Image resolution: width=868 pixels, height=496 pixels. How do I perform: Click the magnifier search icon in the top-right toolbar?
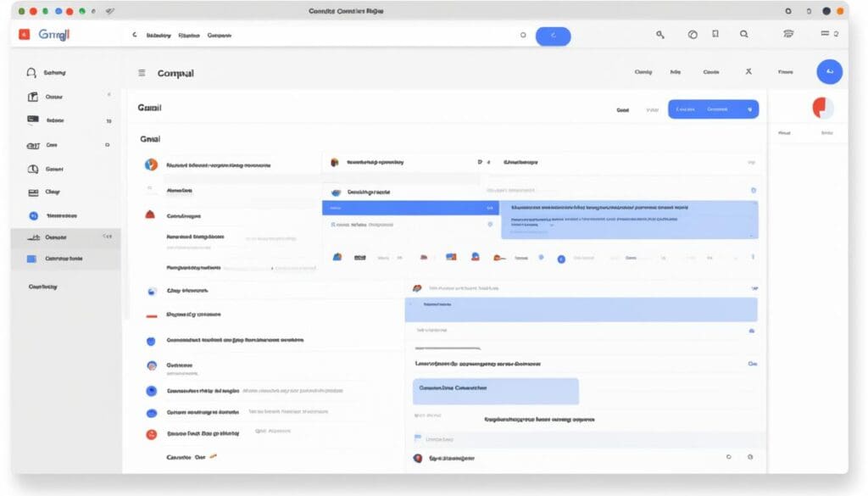[743, 35]
